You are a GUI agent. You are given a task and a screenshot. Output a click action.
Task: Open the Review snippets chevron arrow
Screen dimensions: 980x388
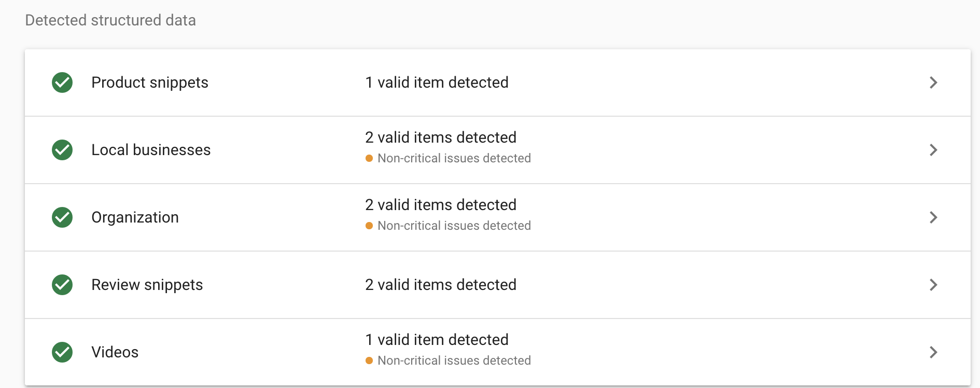[933, 285]
